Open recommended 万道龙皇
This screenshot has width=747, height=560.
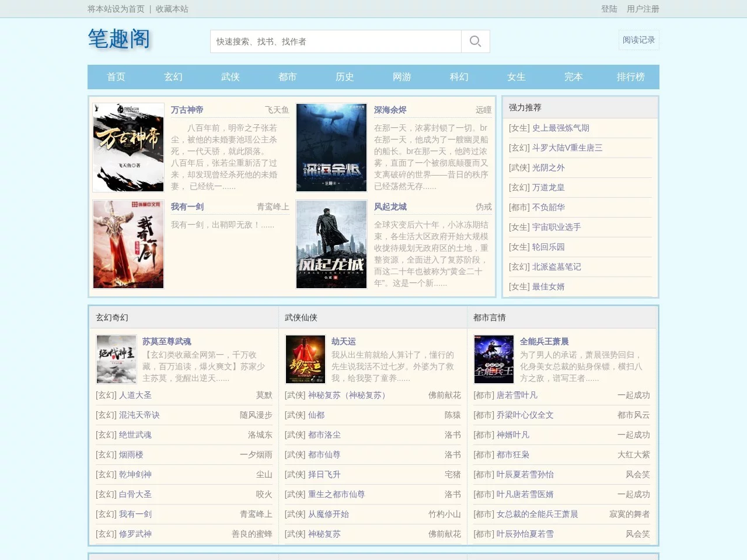click(549, 187)
